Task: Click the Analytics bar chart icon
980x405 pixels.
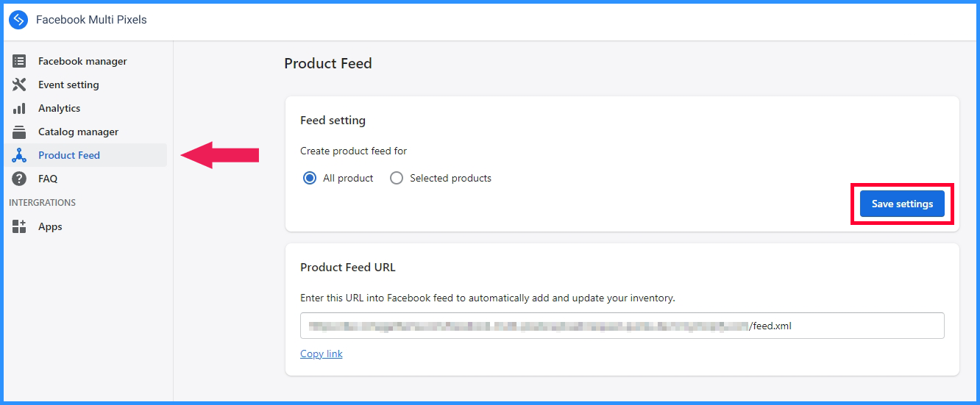Action: click(19, 108)
